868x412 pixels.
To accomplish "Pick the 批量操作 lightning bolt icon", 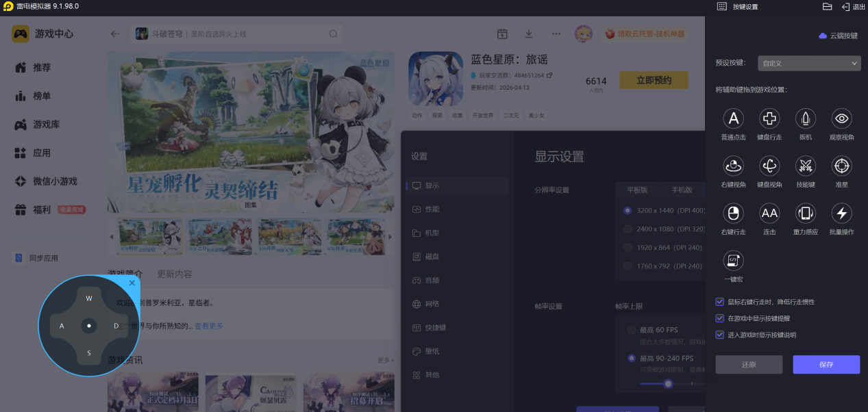I will pyautogui.click(x=842, y=213).
